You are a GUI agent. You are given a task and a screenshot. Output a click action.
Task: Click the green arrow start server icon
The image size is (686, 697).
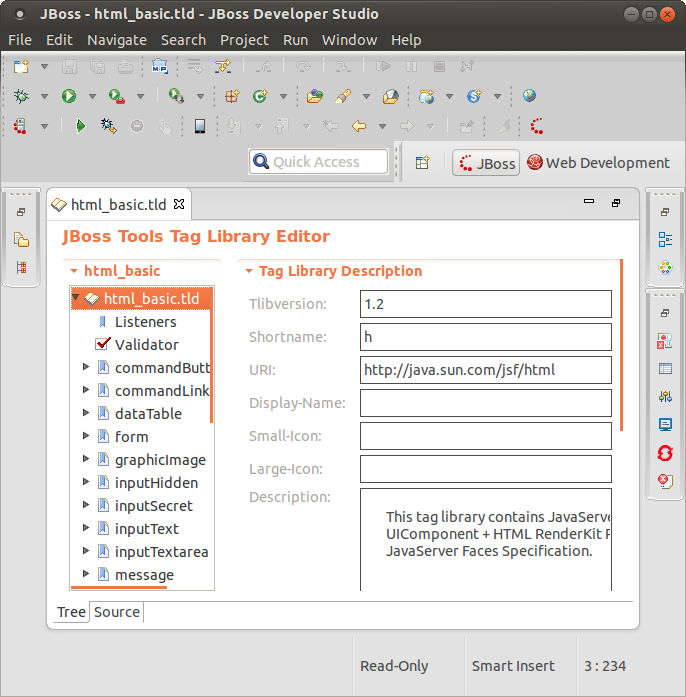click(80, 126)
